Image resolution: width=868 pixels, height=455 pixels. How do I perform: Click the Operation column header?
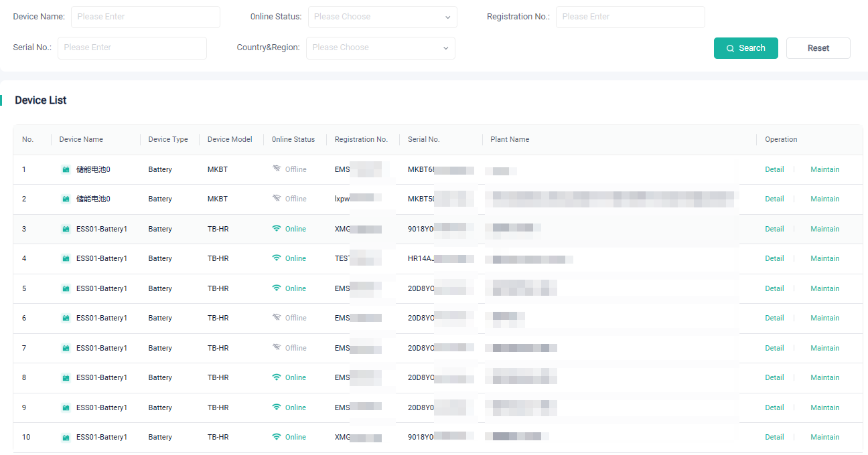pyautogui.click(x=781, y=139)
